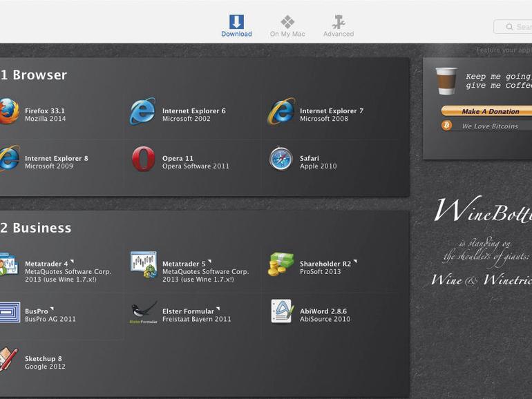Select the Metatrader 5 chart icon
This screenshot has height=399, width=532.
pyautogui.click(x=144, y=265)
